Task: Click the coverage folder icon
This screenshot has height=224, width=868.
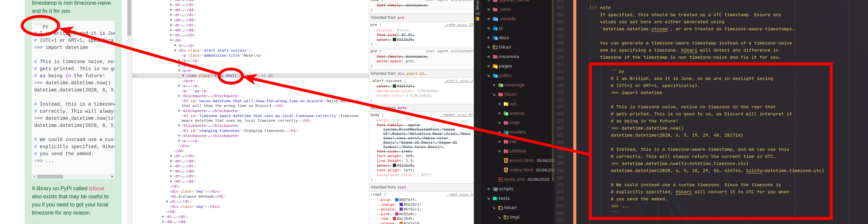Action: [x=501, y=85]
